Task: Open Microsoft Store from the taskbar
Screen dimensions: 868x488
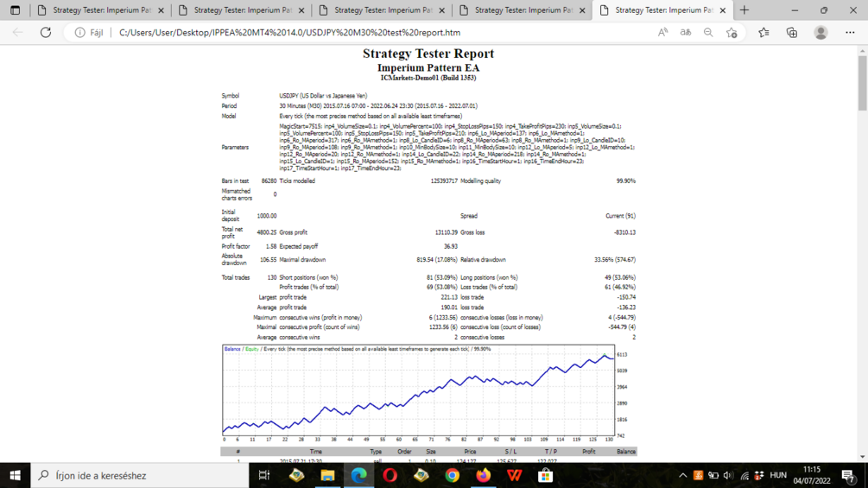Action: tap(545, 475)
